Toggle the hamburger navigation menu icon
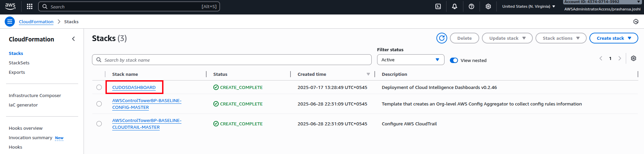The image size is (644, 154). (10, 22)
